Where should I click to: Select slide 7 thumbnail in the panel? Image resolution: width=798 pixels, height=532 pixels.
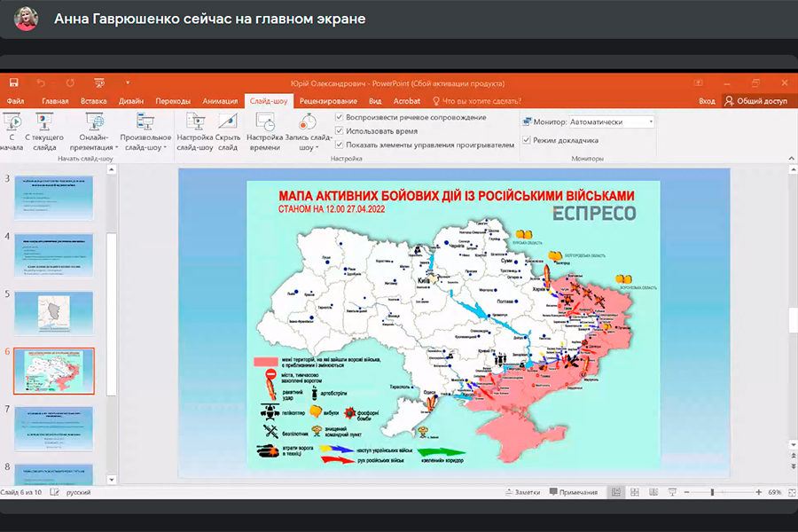(x=53, y=429)
